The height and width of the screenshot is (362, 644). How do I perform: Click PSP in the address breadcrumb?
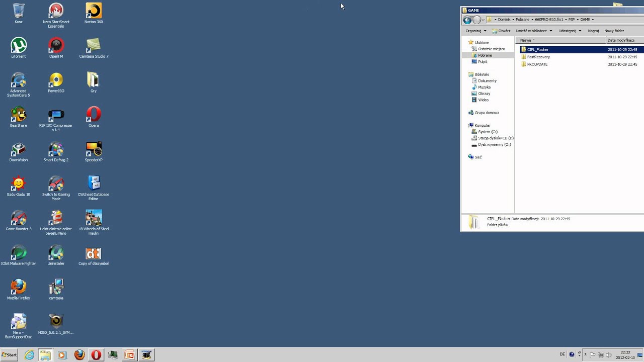pos(572,20)
